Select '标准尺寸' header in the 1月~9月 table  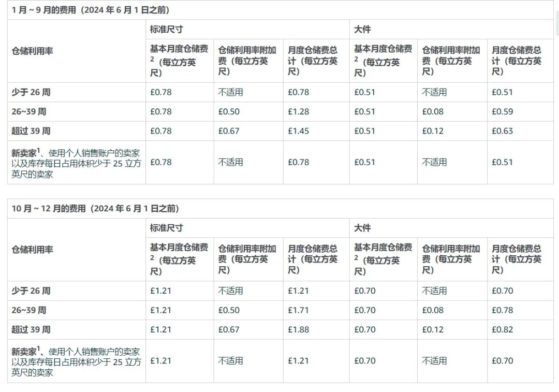pyautogui.click(x=166, y=29)
